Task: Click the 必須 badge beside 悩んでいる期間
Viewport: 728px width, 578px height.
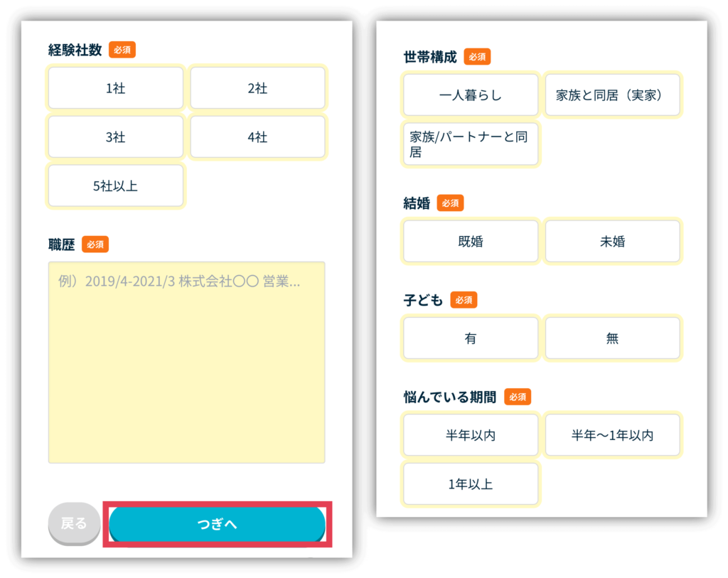Action: pos(518,397)
